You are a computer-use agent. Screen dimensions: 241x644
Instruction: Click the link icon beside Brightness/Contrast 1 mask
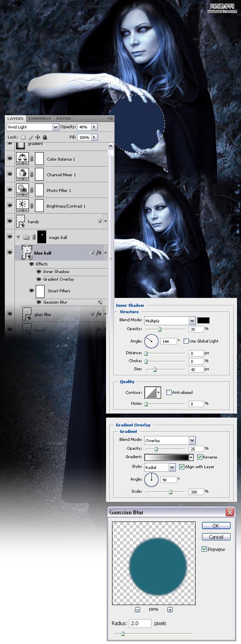32,206
